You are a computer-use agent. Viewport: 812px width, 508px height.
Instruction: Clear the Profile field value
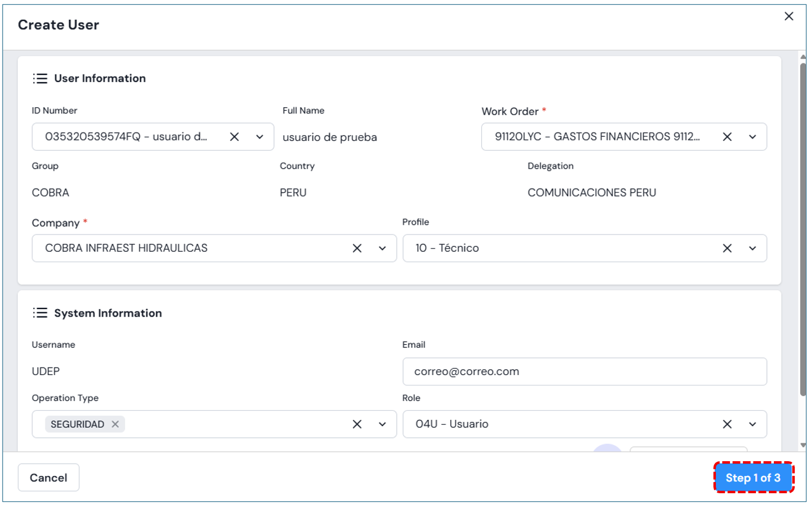pyautogui.click(x=727, y=248)
